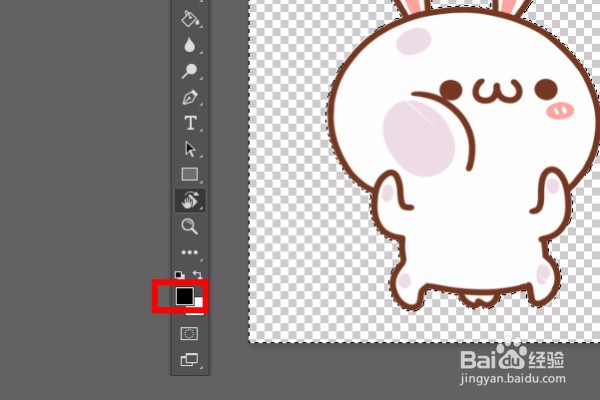Change the screen mode
Image resolution: width=600 pixels, height=400 pixels.
pos(189,359)
